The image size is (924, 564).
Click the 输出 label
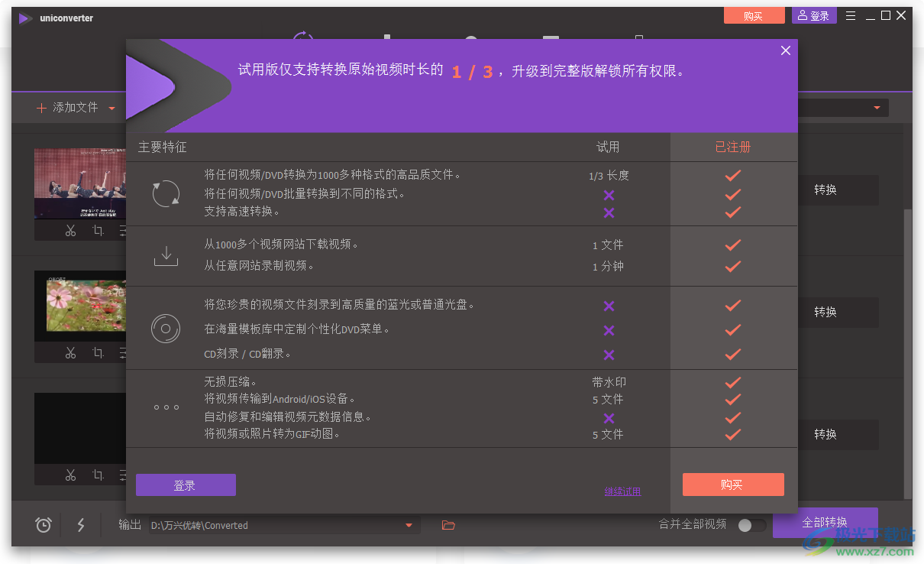(x=130, y=525)
